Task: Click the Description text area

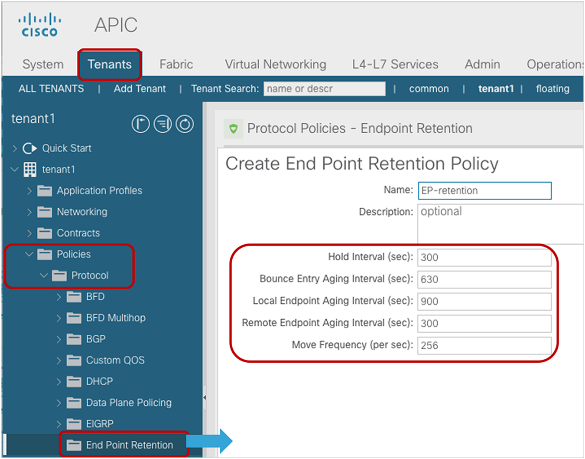Action: 500,224
